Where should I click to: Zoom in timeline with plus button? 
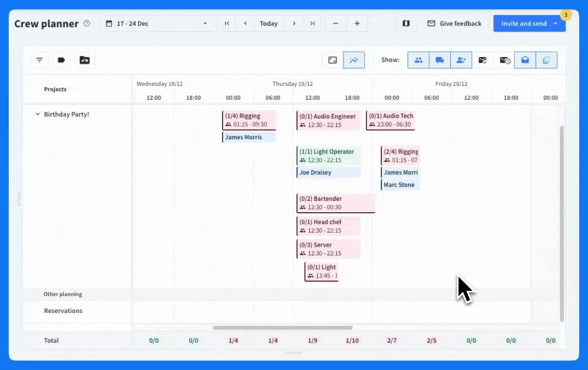pos(357,24)
